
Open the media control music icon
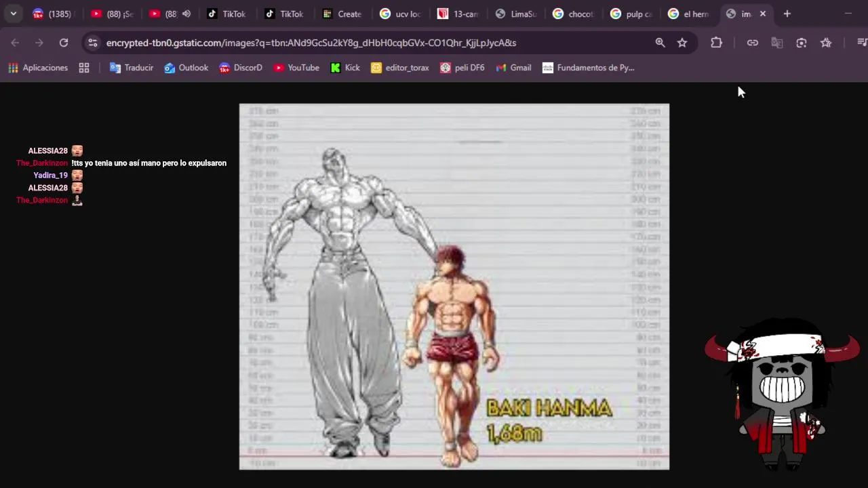point(861,43)
